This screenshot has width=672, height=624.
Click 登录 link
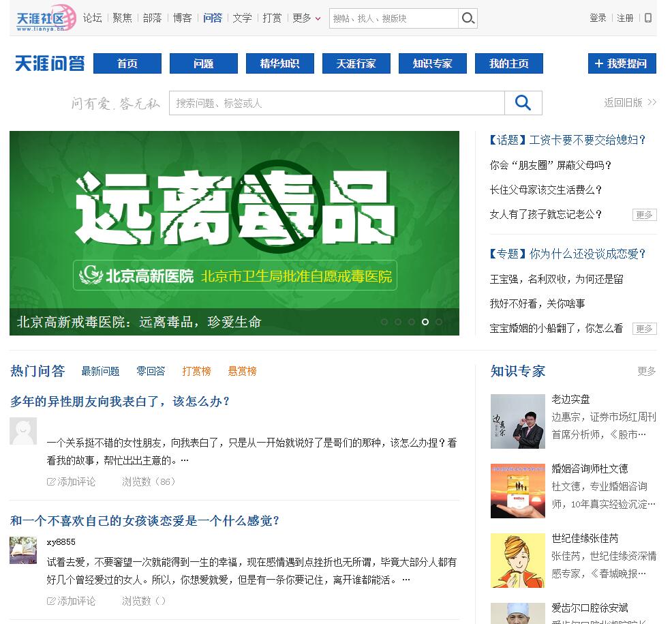pyautogui.click(x=598, y=18)
